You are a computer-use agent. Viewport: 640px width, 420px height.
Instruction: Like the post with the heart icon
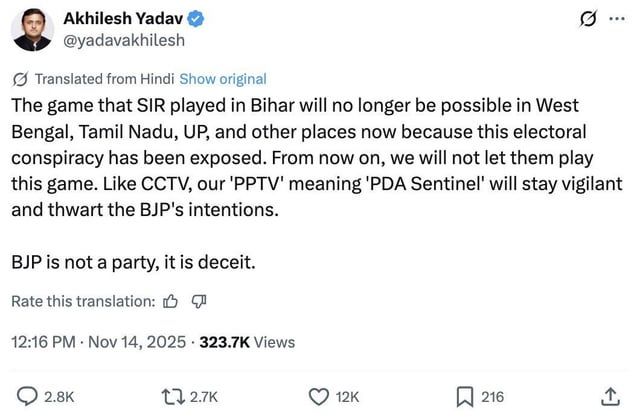pyautogui.click(x=319, y=397)
